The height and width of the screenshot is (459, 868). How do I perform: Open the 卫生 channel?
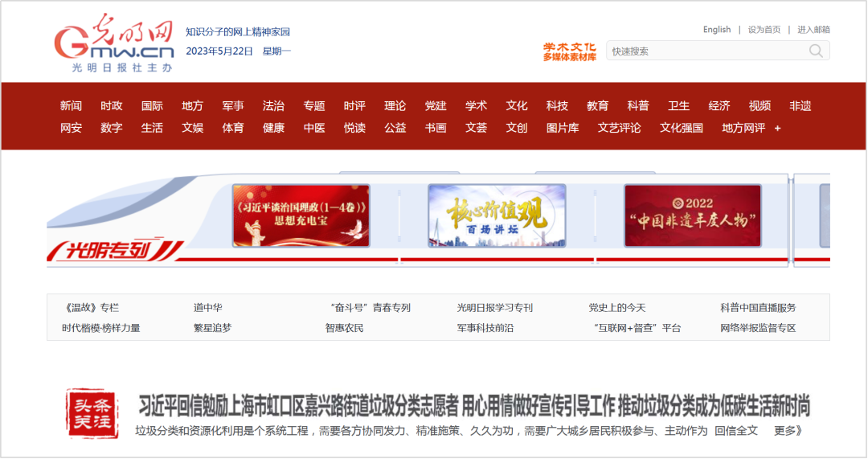[678, 106]
